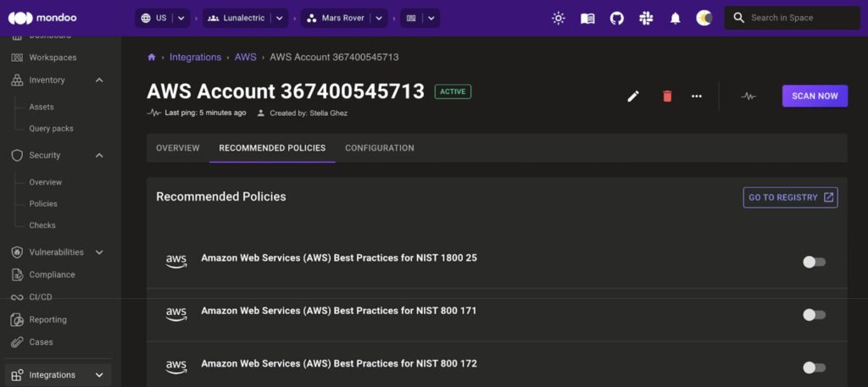Click the Go To Registry button
Screen dimensions: 868x387
790,197
